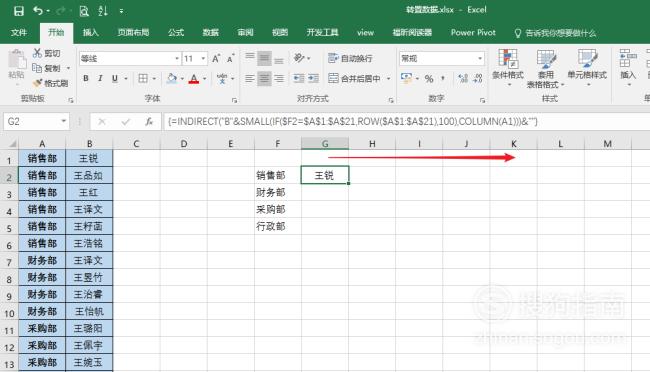The width and height of the screenshot is (650, 372).
Task: Click cell B4 containing 王译文
Action: coord(89,209)
